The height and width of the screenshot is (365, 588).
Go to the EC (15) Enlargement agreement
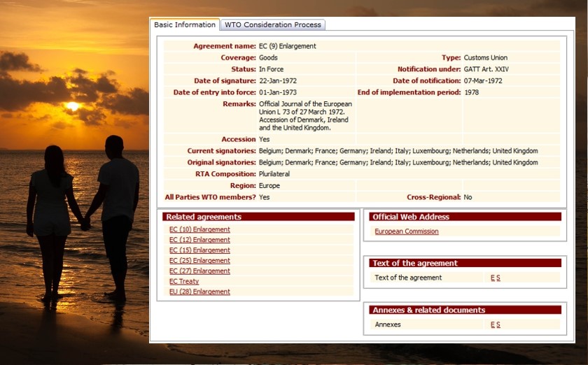[x=199, y=250]
